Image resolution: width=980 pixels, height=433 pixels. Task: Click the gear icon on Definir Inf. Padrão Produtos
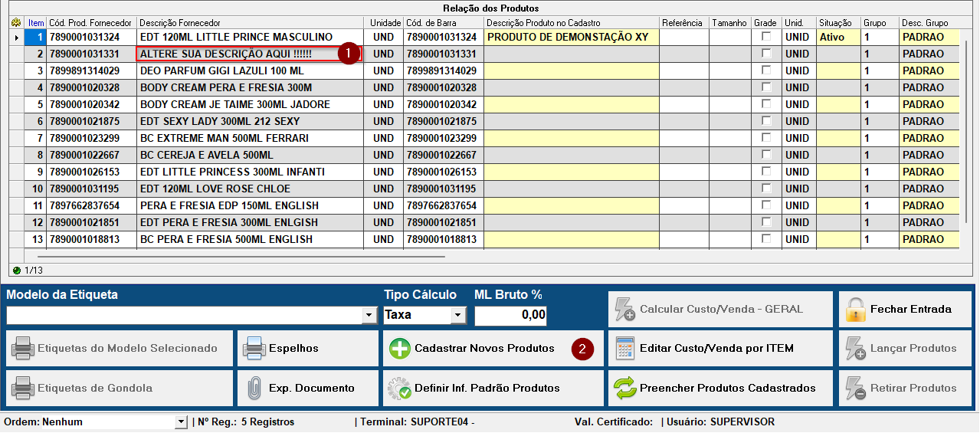pos(400,389)
